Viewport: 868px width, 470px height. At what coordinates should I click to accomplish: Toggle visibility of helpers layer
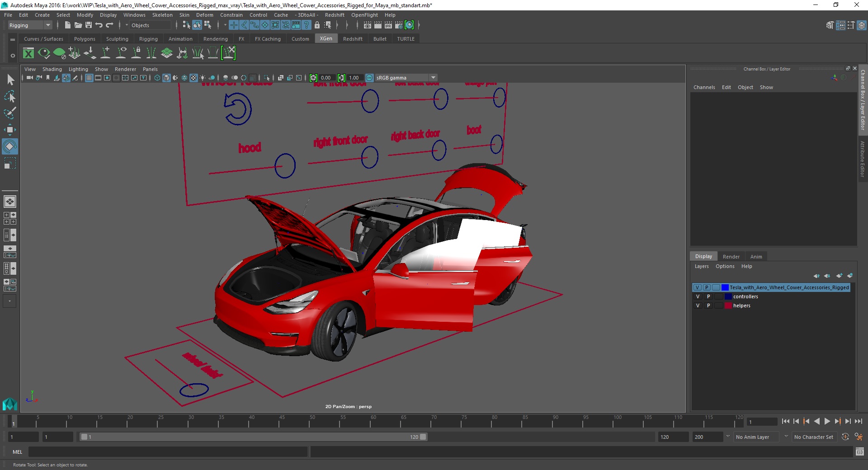(x=698, y=305)
